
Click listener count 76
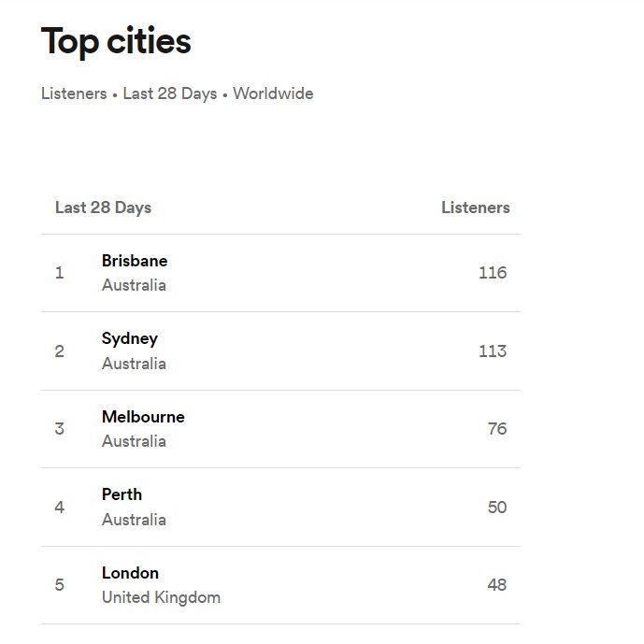[x=497, y=429]
